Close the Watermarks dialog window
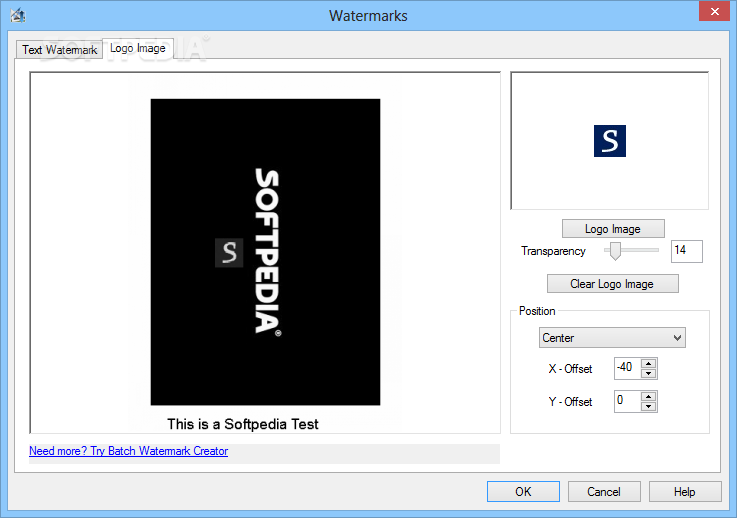Screen dimensions: 737x518 coord(714,11)
